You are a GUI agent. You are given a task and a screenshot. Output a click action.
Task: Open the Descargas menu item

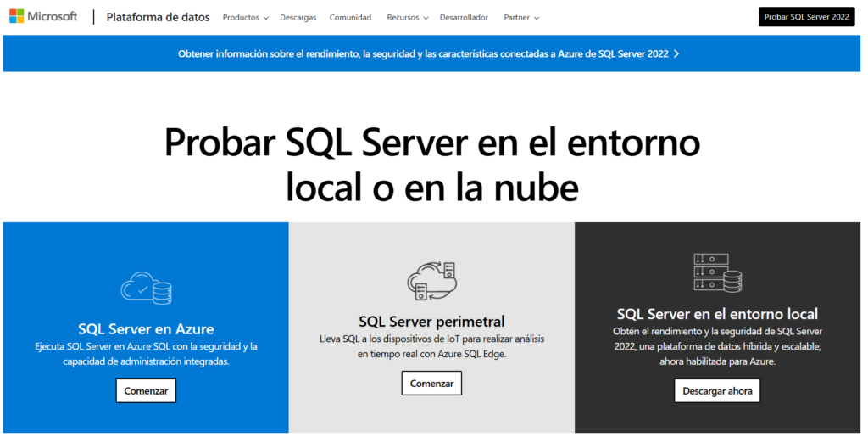click(298, 18)
